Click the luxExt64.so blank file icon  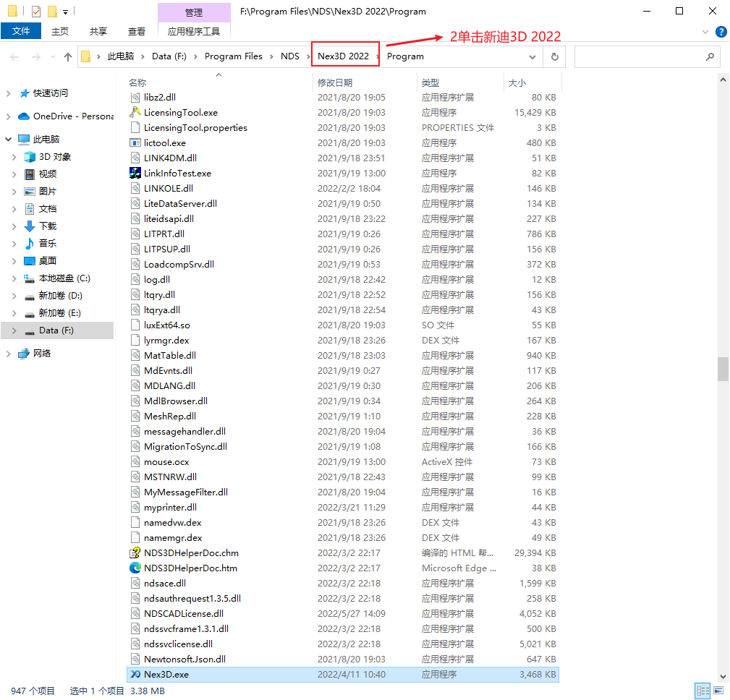tap(135, 325)
